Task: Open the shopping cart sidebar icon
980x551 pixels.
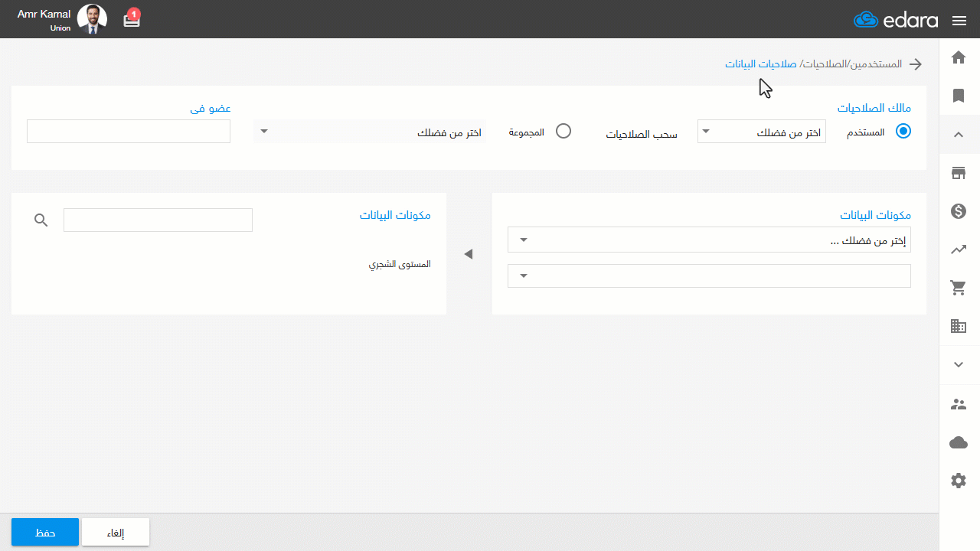Action: tap(959, 288)
